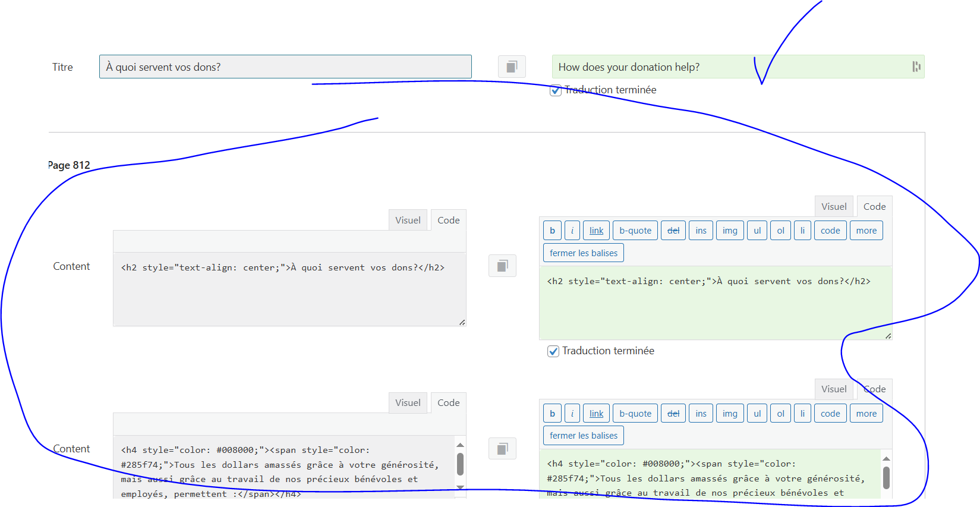Open the Visuel tab of the h4 translation editor
Viewport: 980px width, 507px height.
click(834, 389)
